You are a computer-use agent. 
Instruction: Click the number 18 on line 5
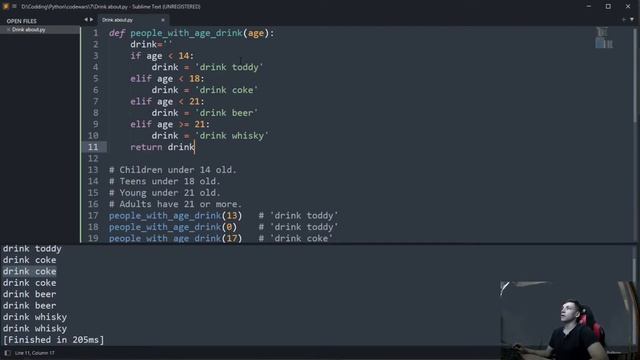coord(194,79)
